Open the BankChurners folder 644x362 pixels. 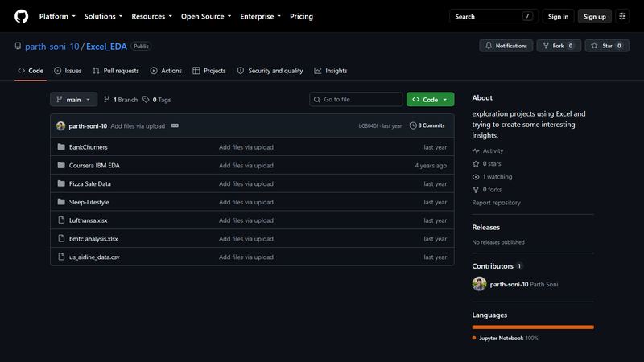[89, 147]
